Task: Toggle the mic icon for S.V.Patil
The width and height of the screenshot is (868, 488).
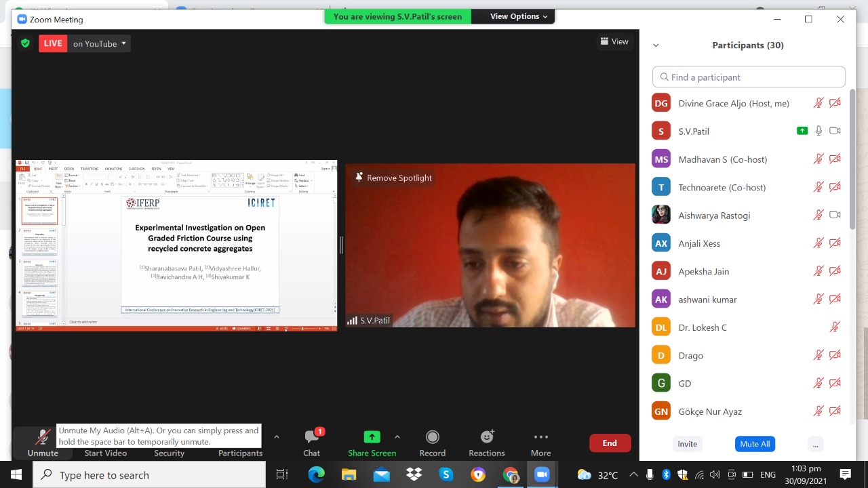Action: (x=818, y=131)
